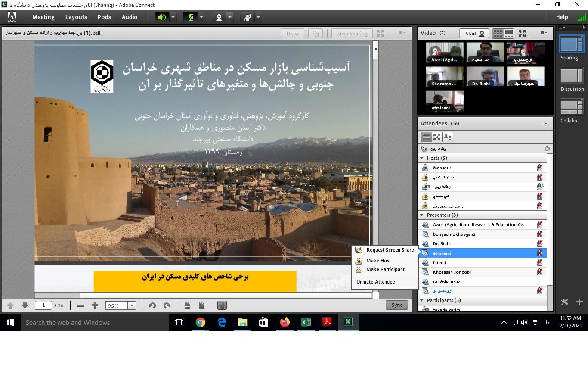This screenshot has width=588, height=371.
Task: Choose Make Participant from context menu
Action: pos(385,269)
